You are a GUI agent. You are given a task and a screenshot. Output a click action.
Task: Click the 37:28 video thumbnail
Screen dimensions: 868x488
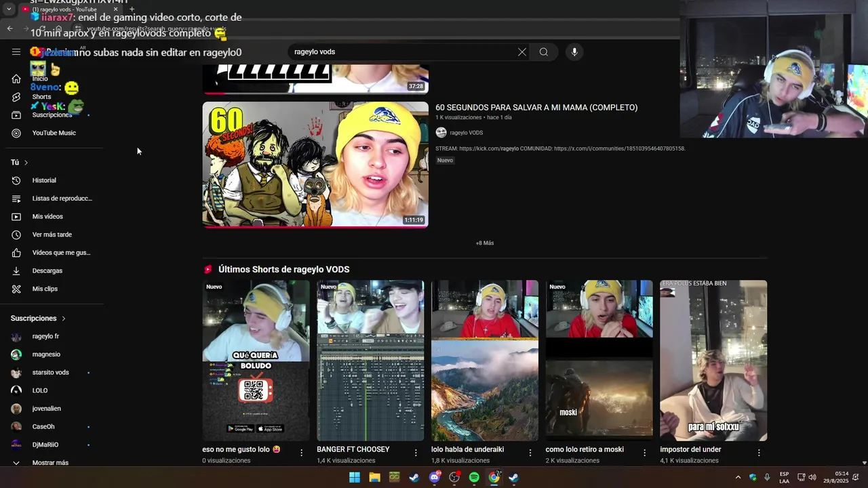315,79
